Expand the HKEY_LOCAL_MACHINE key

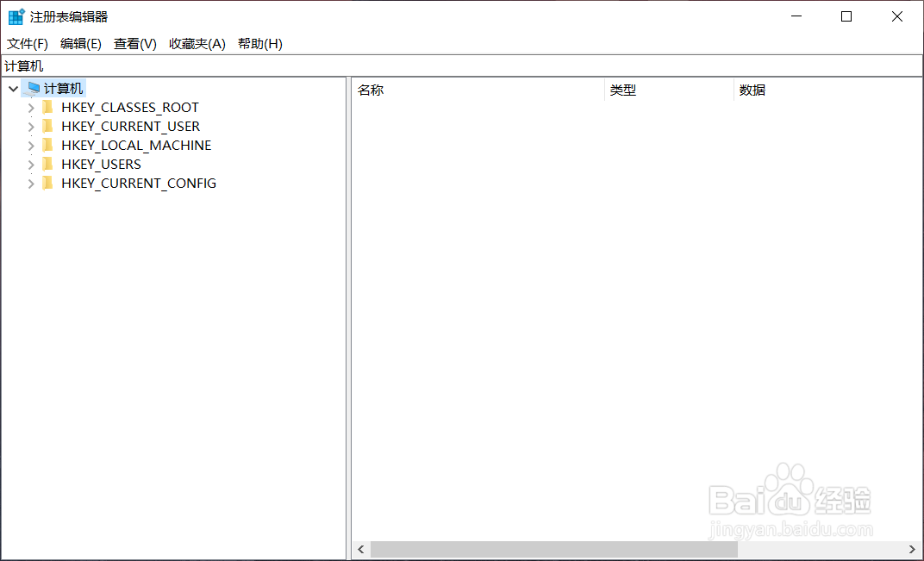(x=31, y=146)
